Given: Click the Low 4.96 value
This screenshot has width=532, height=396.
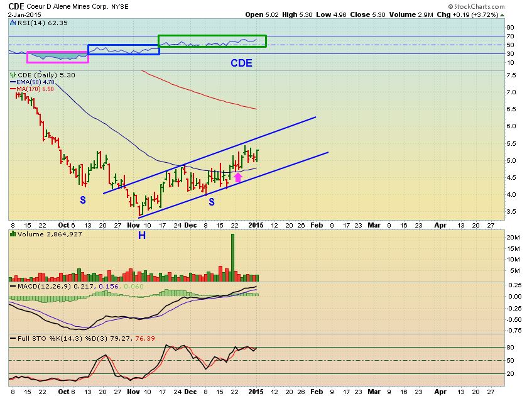Looking at the screenshot, I should point(332,14).
